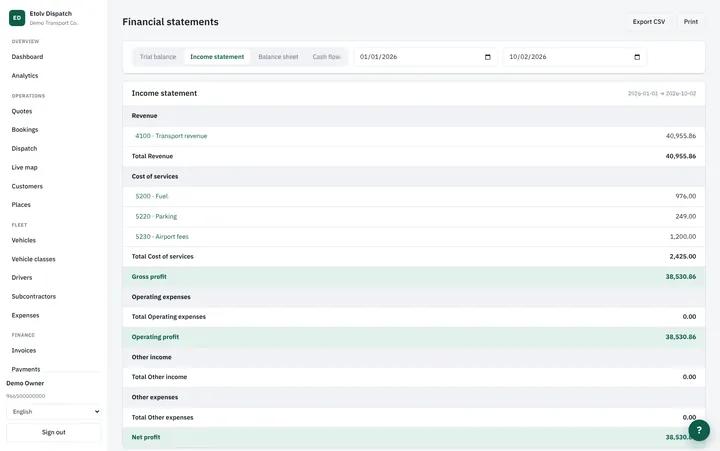Click the end date field 10/02/2026
This screenshot has height=451, width=720.
[x=574, y=57]
